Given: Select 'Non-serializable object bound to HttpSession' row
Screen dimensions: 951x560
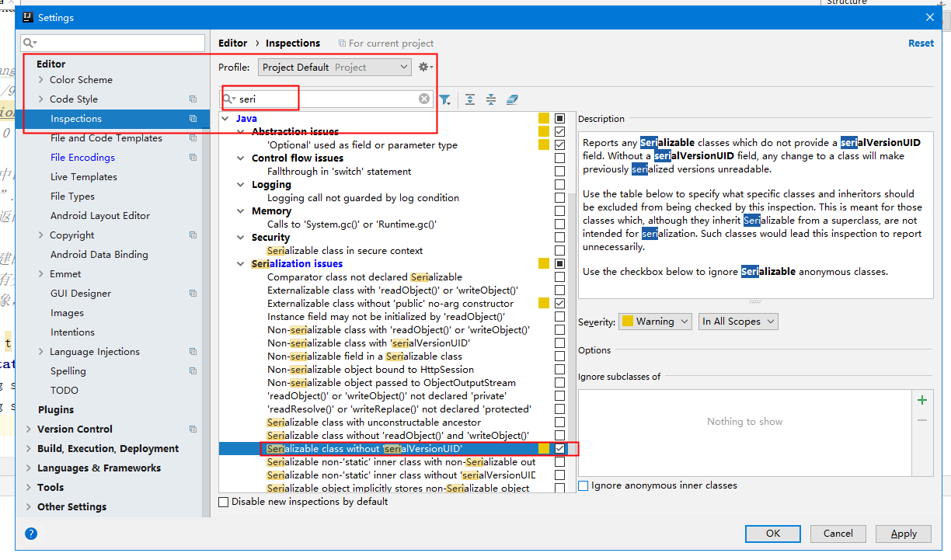Looking at the screenshot, I should (x=371, y=370).
